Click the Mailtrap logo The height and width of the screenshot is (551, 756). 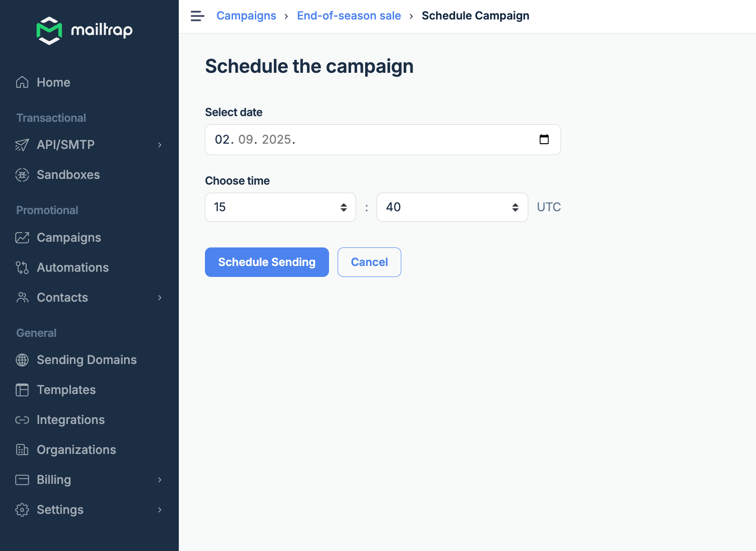85,30
